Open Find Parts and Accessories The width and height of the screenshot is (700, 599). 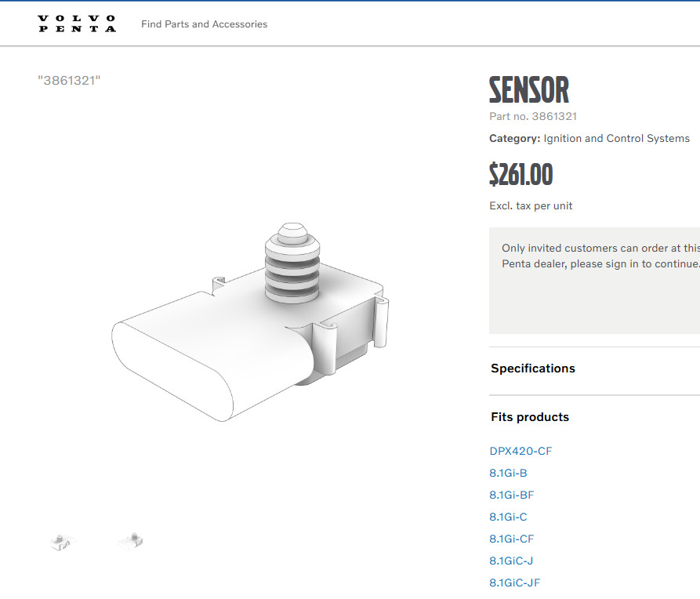(204, 24)
